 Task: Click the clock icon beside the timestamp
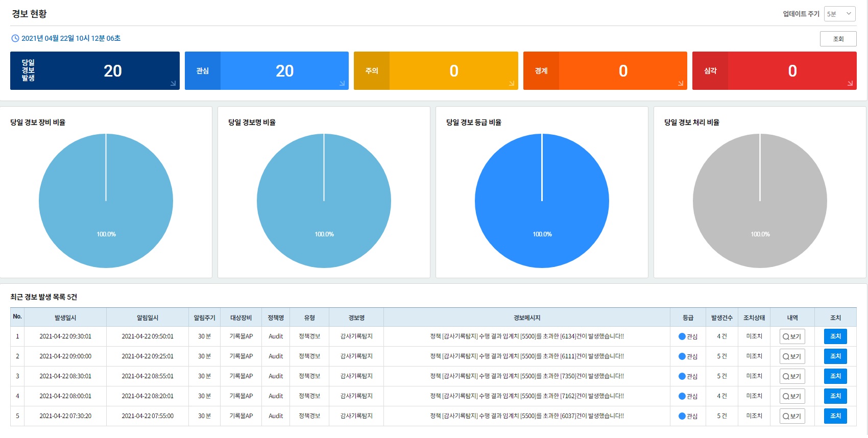[x=15, y=38]
